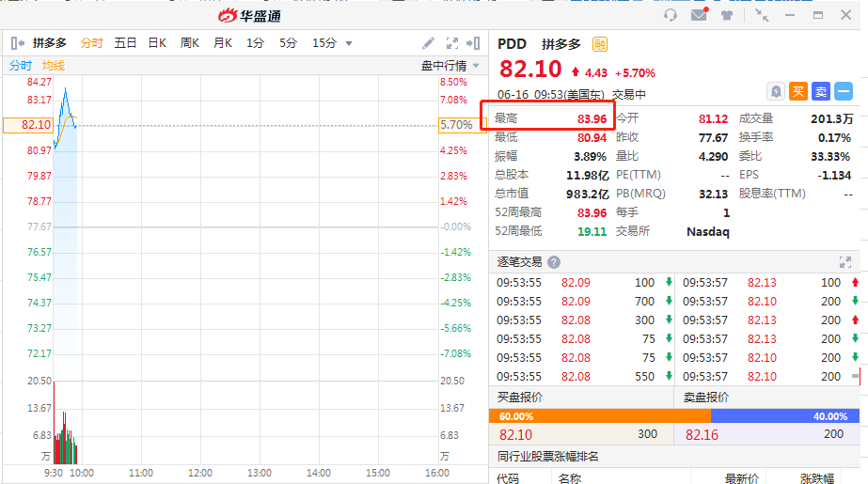868x484 pixels.
Task: Click the orange 60.00% bid ratio bar
Action: point(599,416)
